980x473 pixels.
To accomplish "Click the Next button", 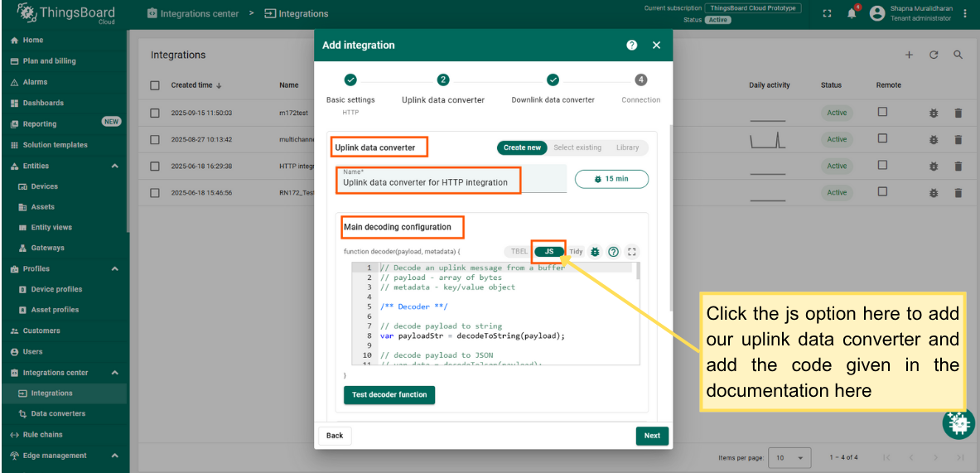I will (652, 436).
